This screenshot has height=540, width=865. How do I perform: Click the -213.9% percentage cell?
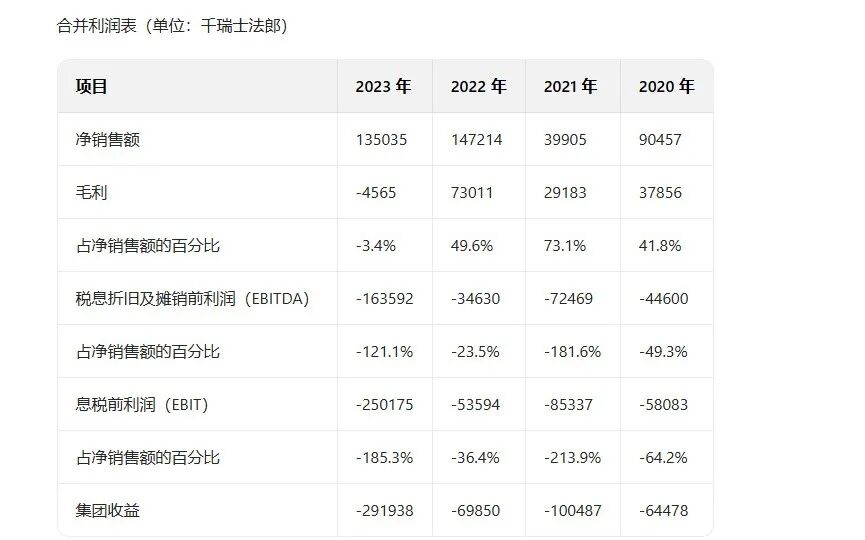573,458
